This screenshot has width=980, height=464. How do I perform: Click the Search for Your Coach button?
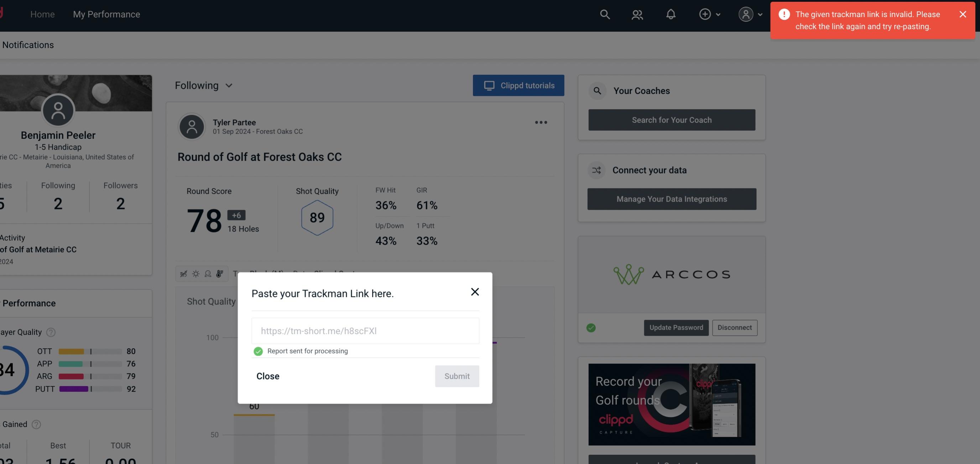coord(672,119)
